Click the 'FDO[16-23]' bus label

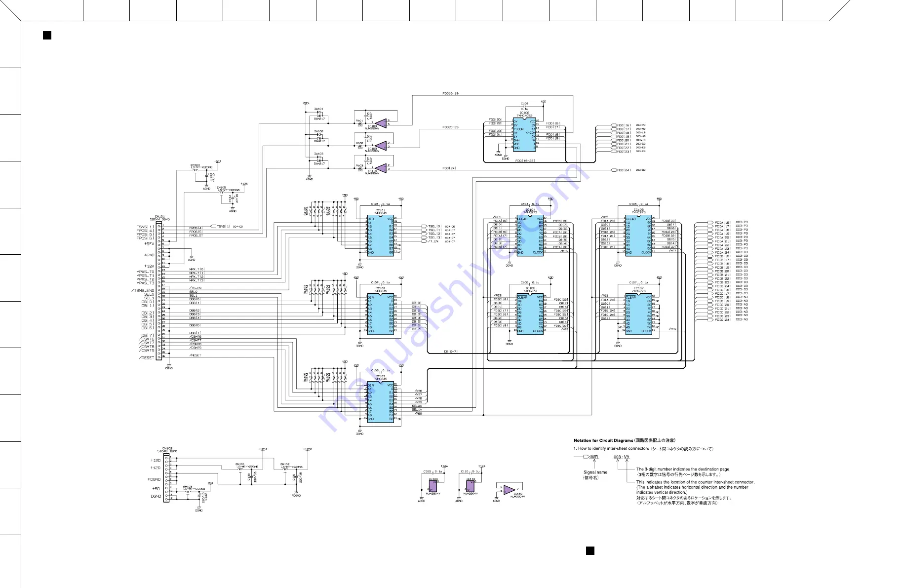525,160
